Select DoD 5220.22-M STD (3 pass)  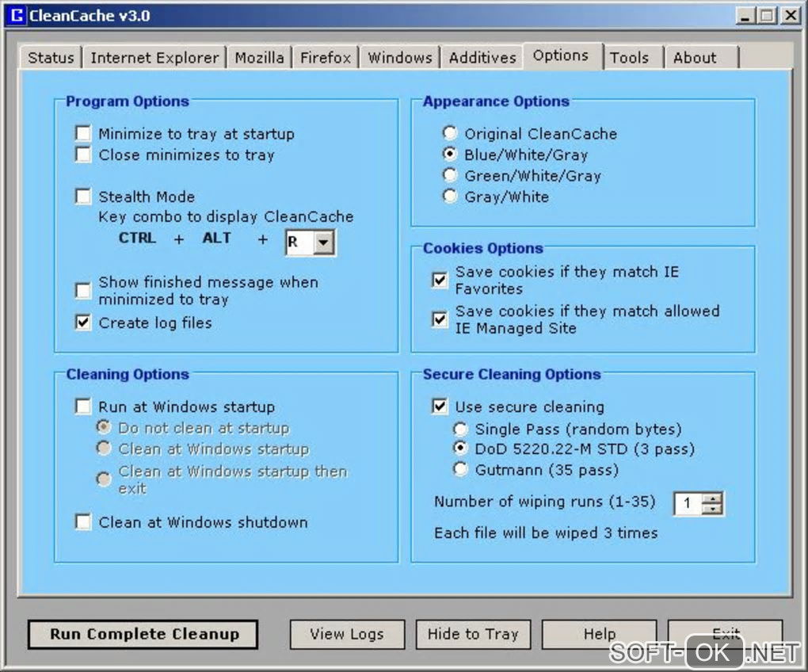(460, 449)
